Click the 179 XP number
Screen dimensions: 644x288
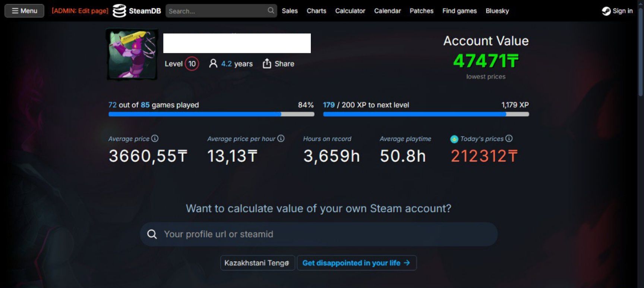(329, 105)
